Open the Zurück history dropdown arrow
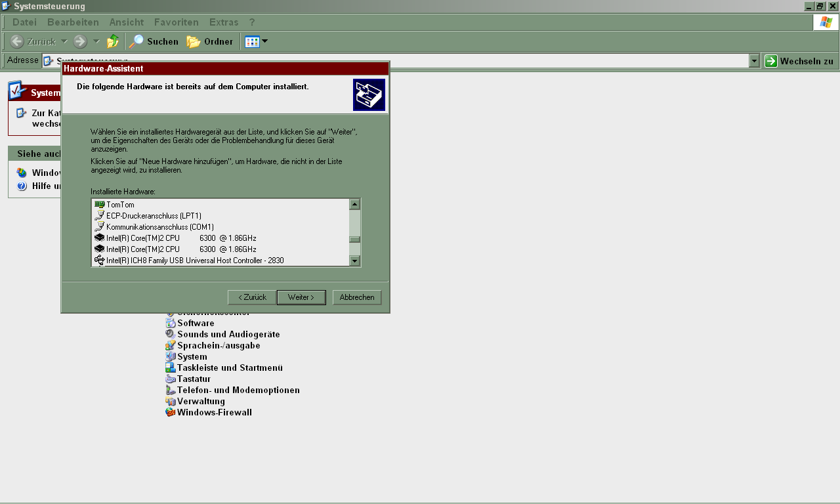Image resolution: width=840 pixels, height=504 pixels. point(64,41)
